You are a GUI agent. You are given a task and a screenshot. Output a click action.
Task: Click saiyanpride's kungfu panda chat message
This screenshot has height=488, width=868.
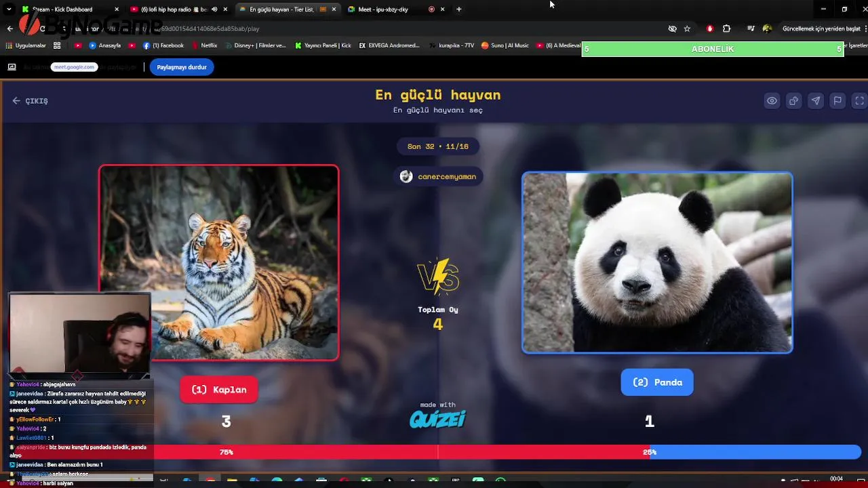click(78, 451)
